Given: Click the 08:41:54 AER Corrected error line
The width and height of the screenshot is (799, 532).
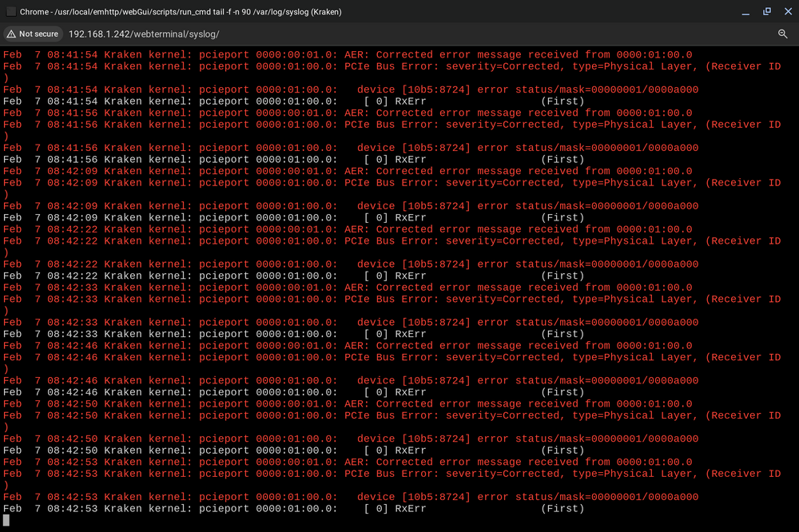Looking at the screenshot, I should coord(348,54).
